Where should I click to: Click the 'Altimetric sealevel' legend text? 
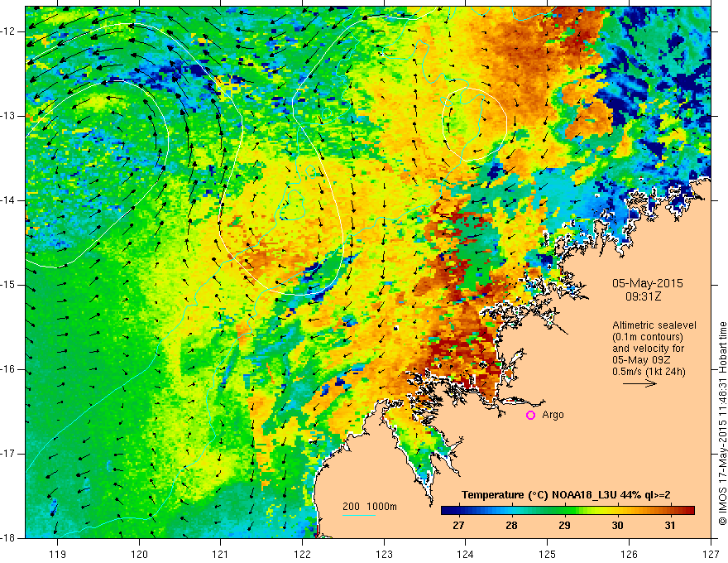pos(654,325)
